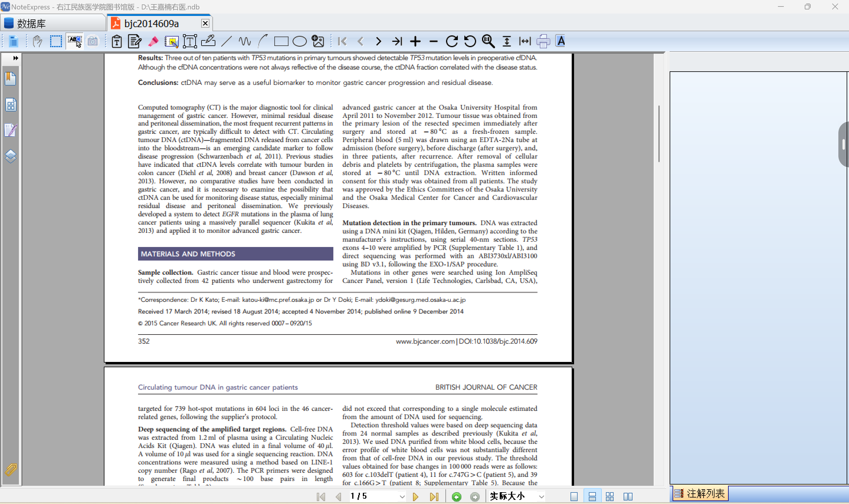Zoom in with the plus icon

415,42
